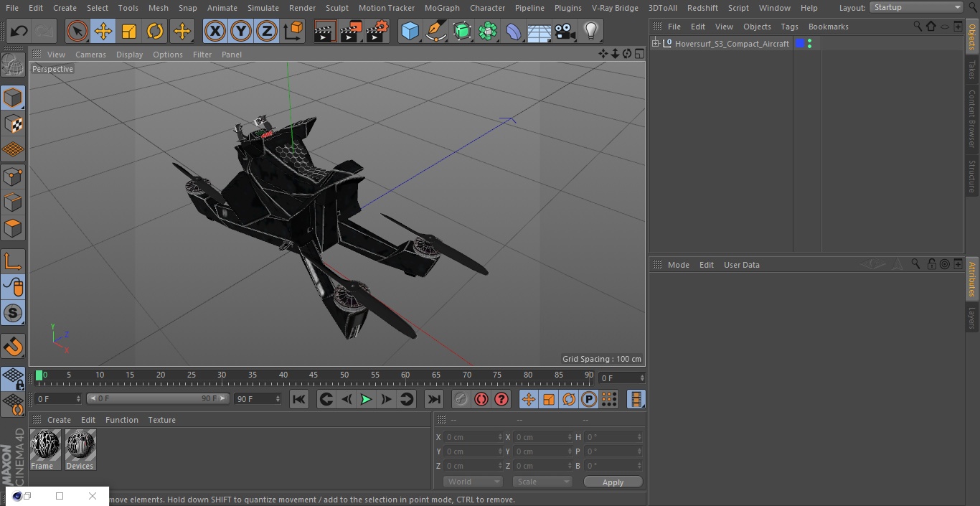Add a Cube primitive object
The height and width of the screenshot is (506, 980).
(410, 31)
